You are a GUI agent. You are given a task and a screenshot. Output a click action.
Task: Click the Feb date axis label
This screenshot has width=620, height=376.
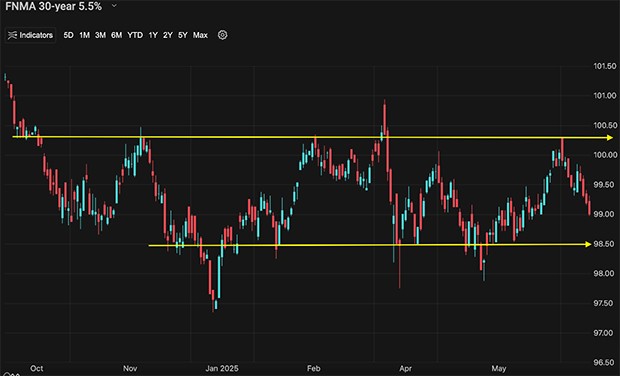pyautogui.click(x=314, y=368)
